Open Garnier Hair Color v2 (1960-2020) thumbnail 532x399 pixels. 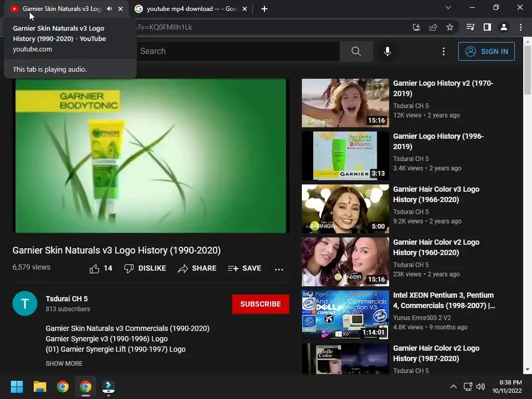[345, 262]
